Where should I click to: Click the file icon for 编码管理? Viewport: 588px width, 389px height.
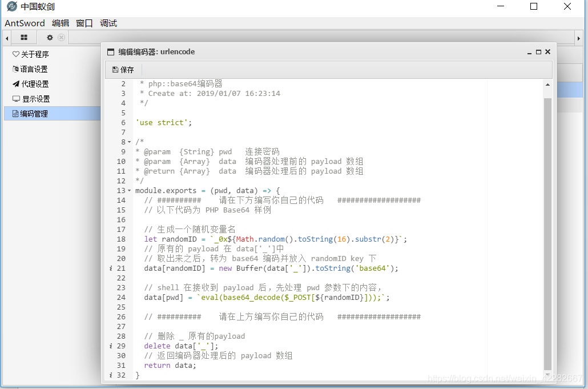[x=15, y=114]
